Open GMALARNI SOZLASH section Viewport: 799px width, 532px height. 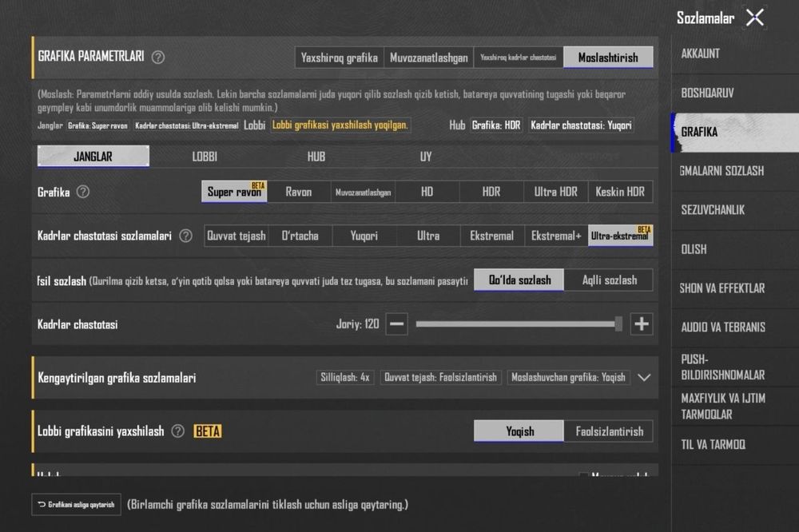[735, 171]
